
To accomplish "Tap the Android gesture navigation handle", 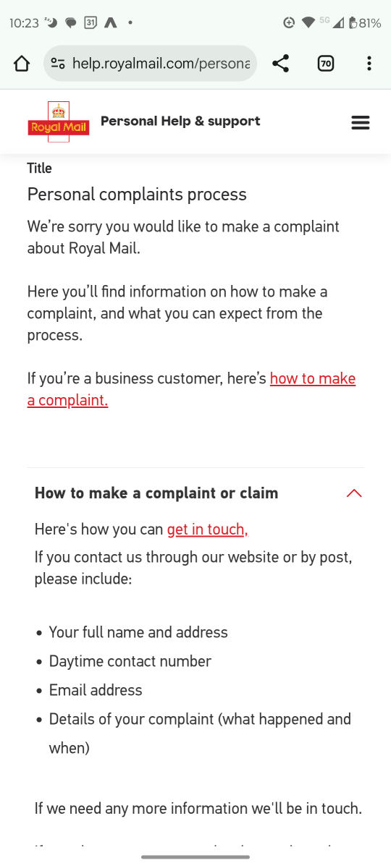I will tap(195, 857).
